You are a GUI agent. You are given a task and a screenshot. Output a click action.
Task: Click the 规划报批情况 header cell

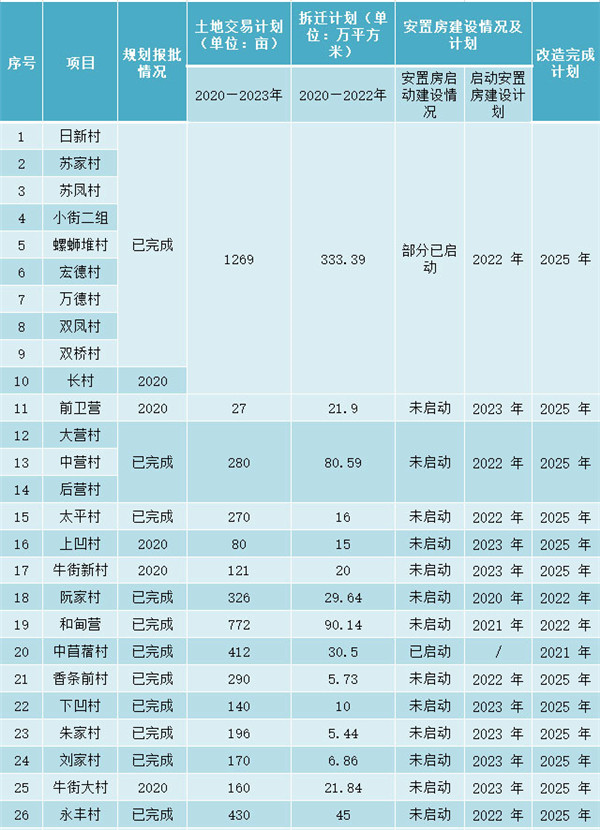click(x=151, y=62)
